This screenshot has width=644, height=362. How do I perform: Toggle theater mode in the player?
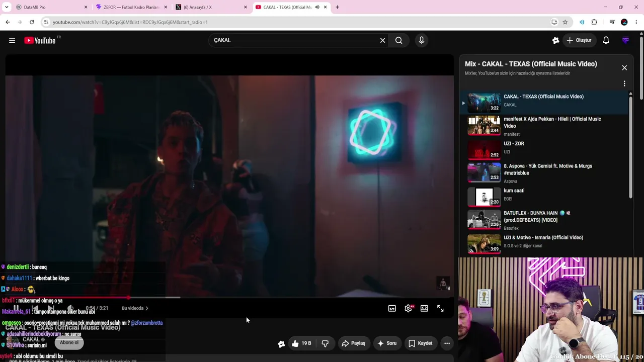click(x=424, y=308)
